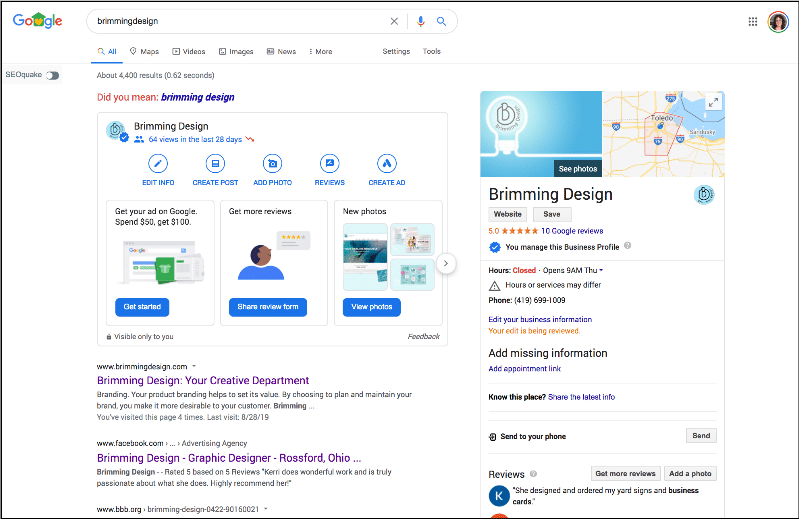Toggle the SEOquake switch
This screenshot has width=799, height=519.
[52, 75]
